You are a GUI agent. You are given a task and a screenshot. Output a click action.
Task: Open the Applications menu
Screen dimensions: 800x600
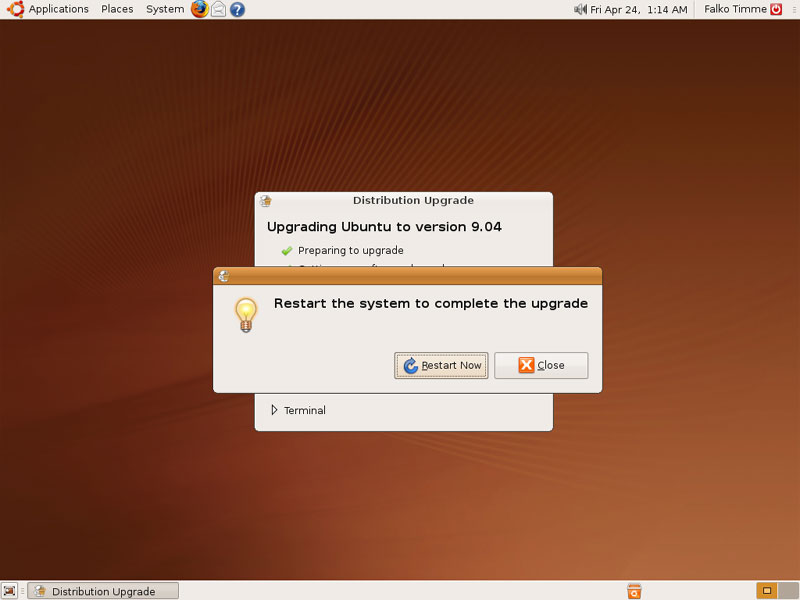(x=58, y=9)
